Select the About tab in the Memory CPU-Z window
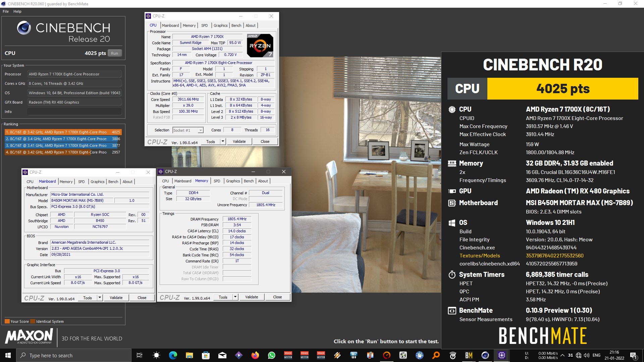 click(x=263, y=181)
